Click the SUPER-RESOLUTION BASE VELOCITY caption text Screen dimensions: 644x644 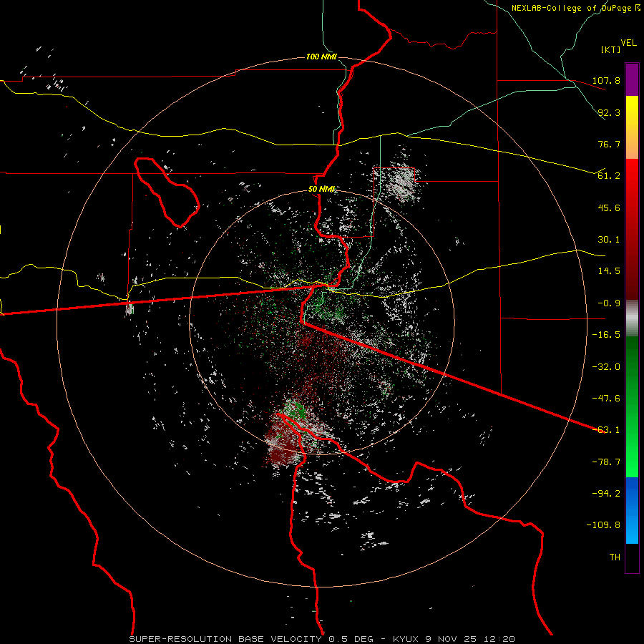click(225, 639)
